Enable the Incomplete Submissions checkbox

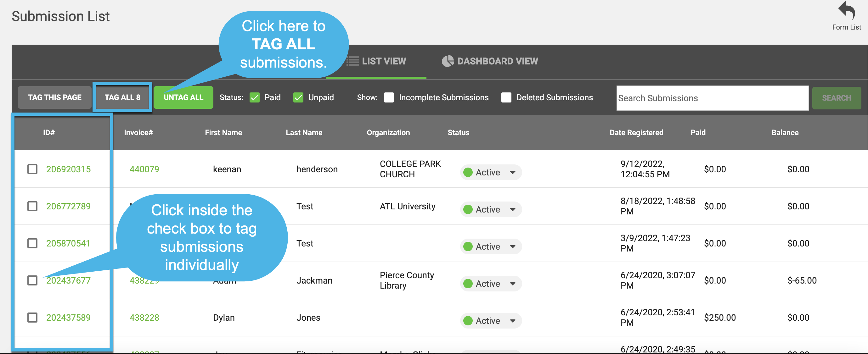(389, 97)
